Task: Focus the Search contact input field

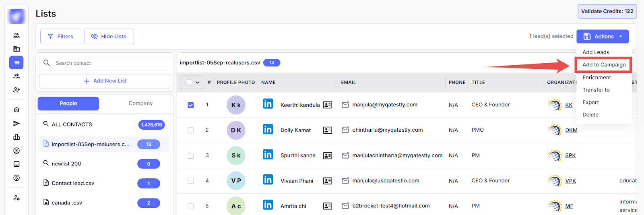Action: [109, 63]
